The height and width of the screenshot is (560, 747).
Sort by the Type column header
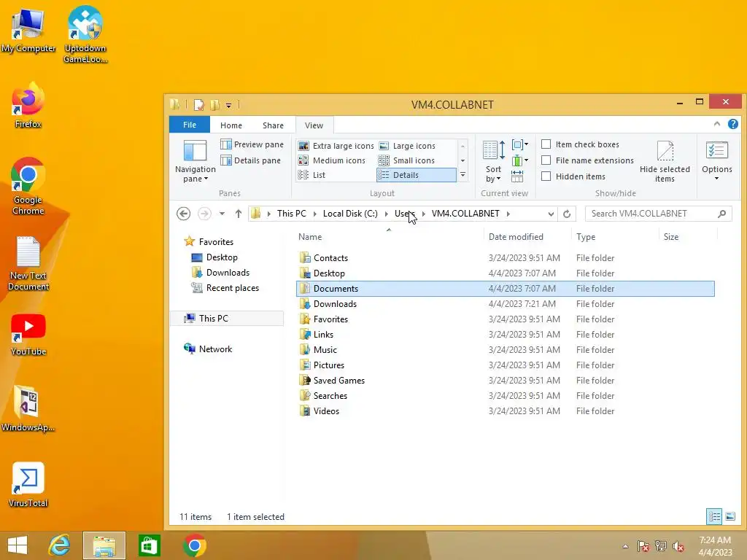[586, 237]
